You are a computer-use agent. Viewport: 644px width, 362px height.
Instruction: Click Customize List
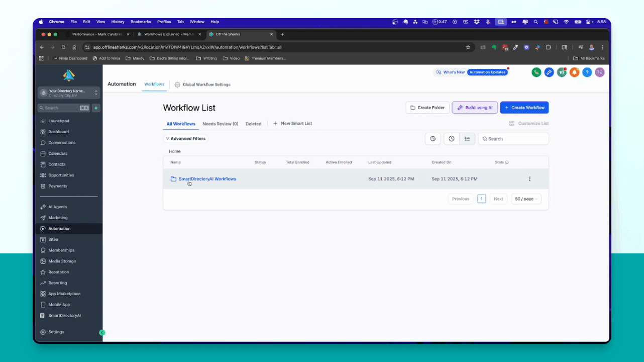(528, 124)
